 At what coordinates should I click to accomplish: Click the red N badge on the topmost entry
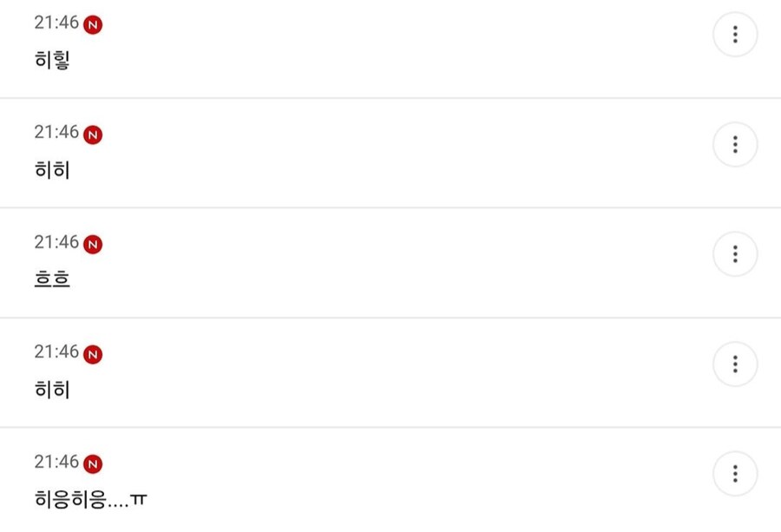pyautogui.click(x=93, y=25)
